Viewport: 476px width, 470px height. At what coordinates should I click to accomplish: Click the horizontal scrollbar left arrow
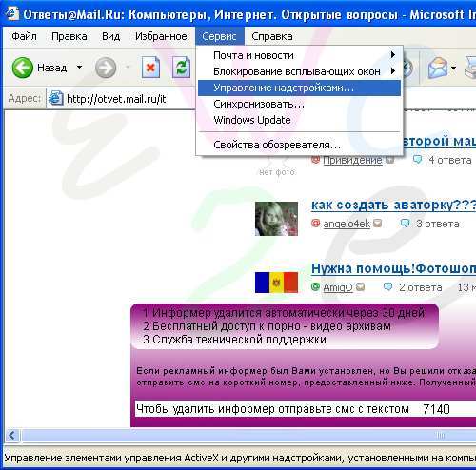pyautogui.click(x=11, y=435)
